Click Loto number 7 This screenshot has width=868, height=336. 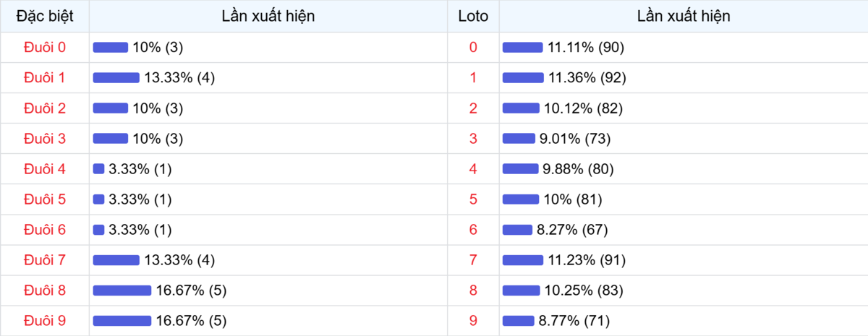[x=473, y=260]
